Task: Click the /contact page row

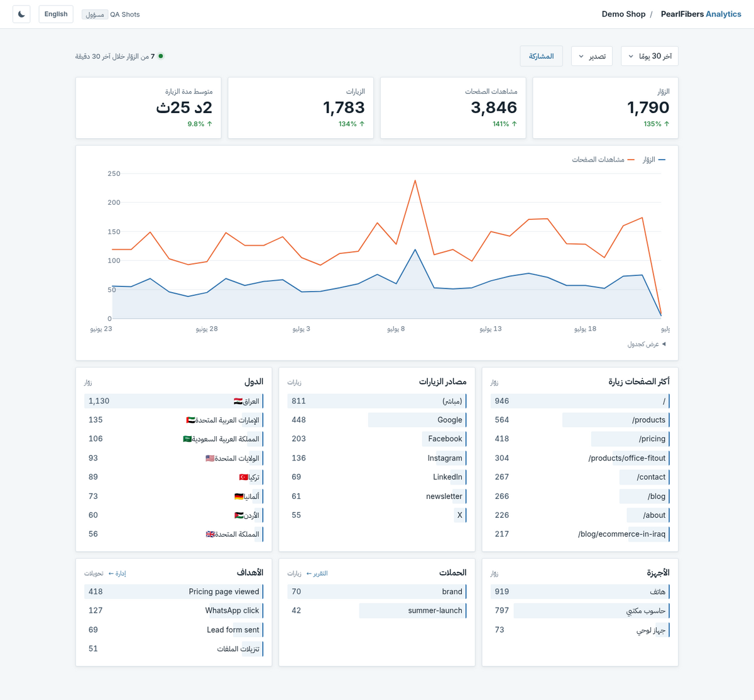Action: (580, 477)
